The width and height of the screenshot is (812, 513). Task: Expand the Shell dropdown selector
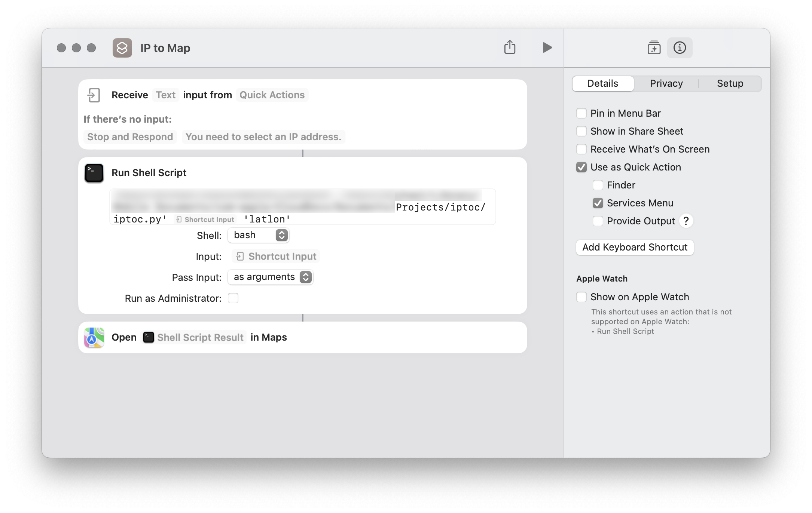[x=281, y=235]
